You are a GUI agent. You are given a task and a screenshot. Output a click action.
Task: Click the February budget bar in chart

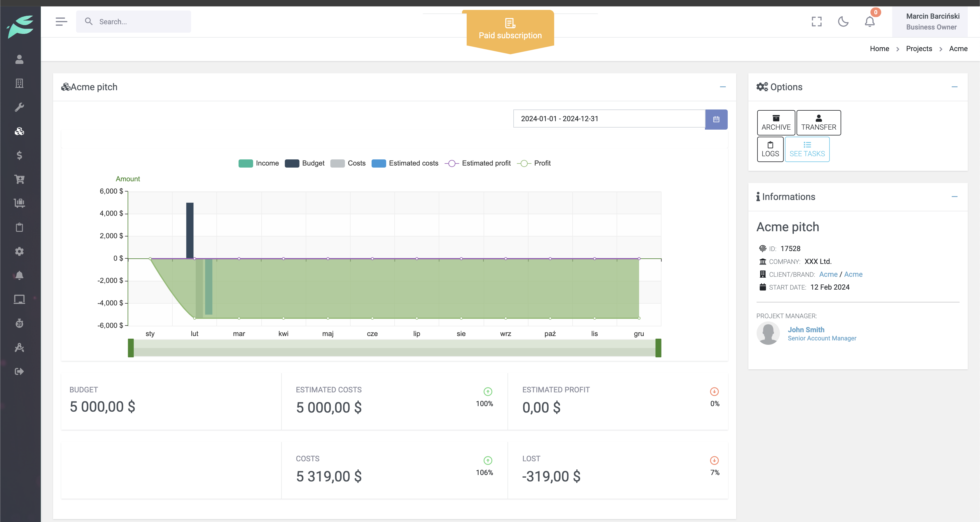pyautogui.click(x=190, y=230)
